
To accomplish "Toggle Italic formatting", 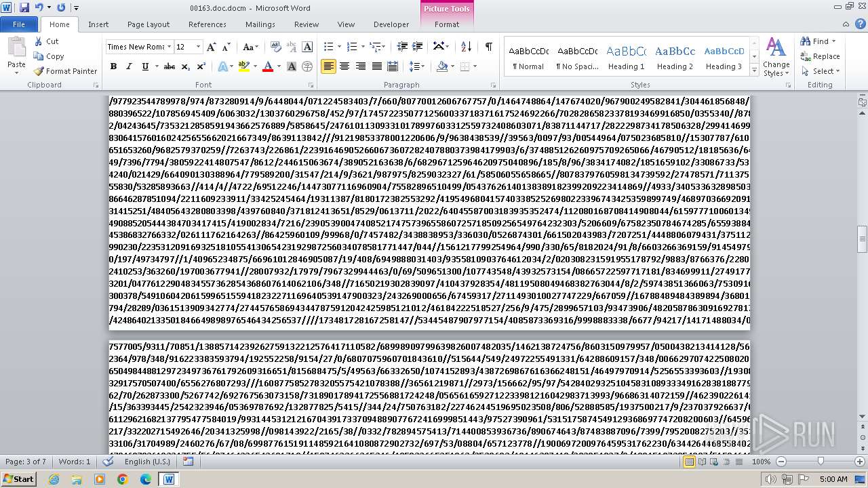I will [129, 66].
